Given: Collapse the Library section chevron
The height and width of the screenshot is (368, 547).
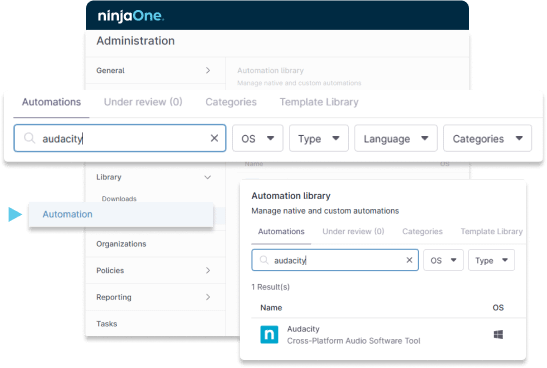Looking at the screenshot, I should click(x=208, y=177).
